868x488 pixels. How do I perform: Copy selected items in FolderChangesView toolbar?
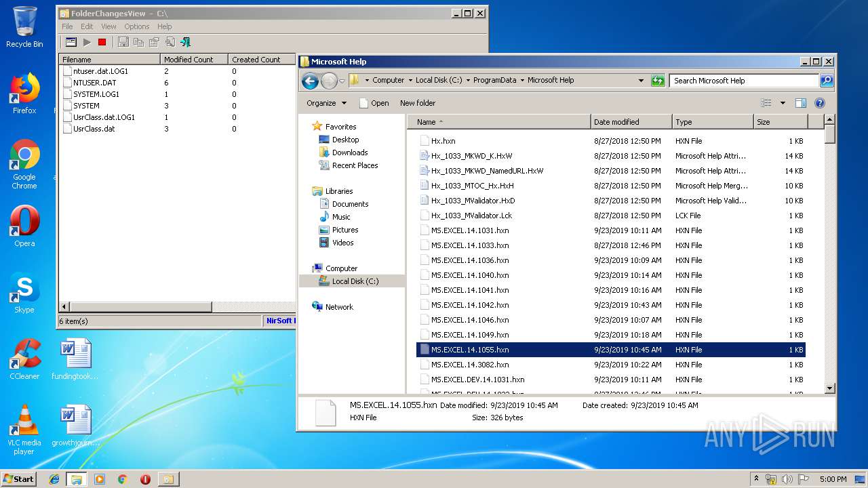pos(138,42)
